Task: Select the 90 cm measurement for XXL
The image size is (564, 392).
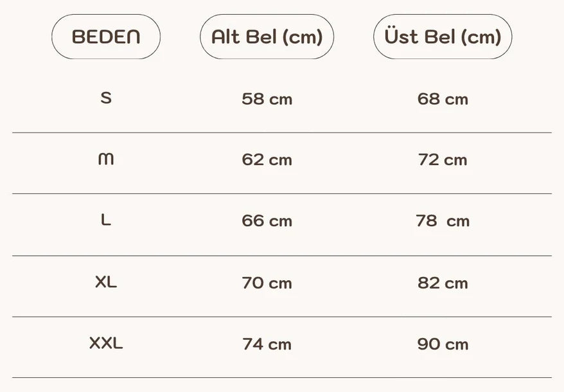Action: pos(443,344)
